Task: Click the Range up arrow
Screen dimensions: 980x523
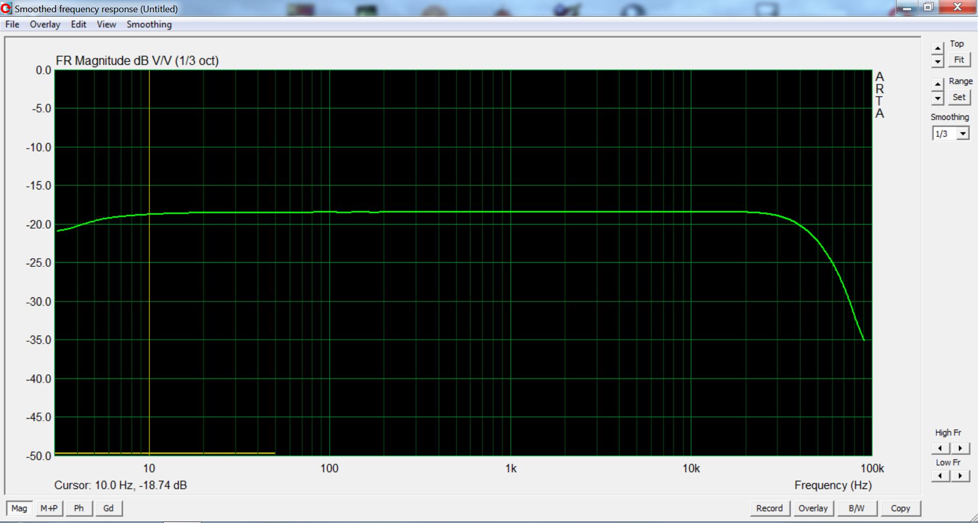Action: [x=938, y=85]
